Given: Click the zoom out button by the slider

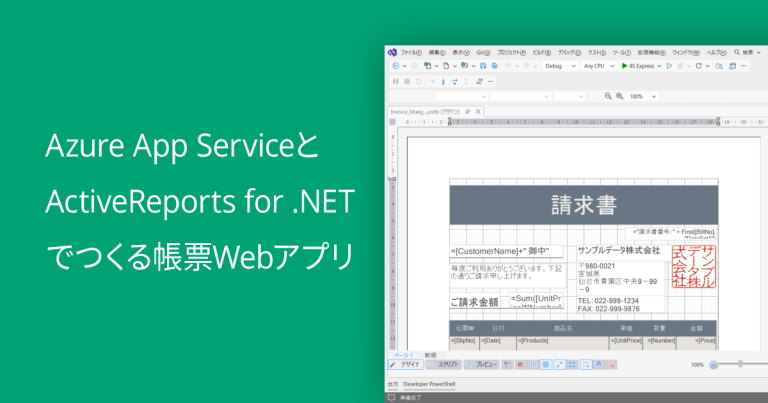Looking at the screenshot, I should 714,365.
